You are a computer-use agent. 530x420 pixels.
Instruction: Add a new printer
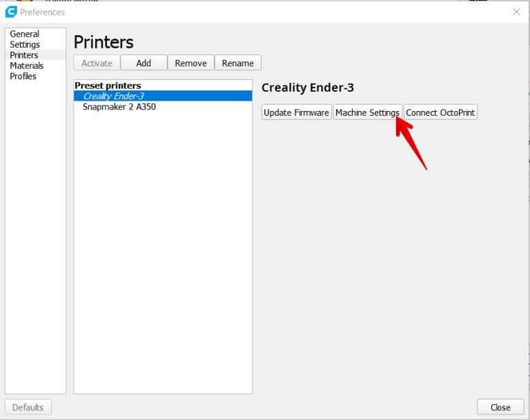(x=144, y=63)
